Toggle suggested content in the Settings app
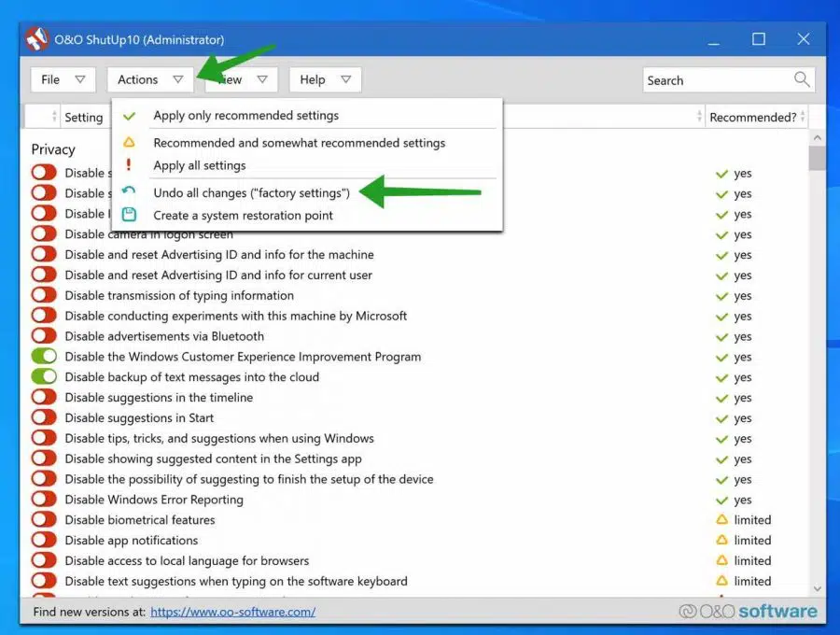 [44, 458]
